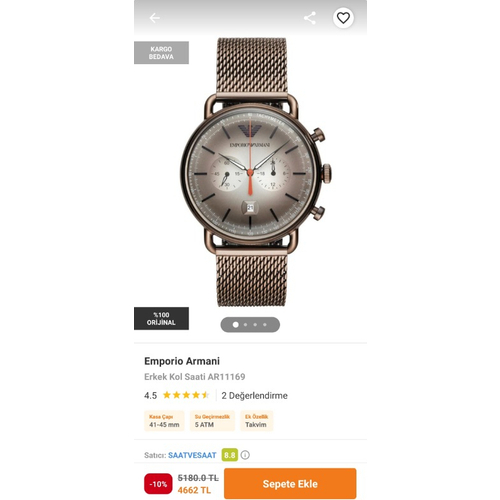500x500 pixels.
Task: Select the fourth image carousel dot
Action: [x=265, y=325]
